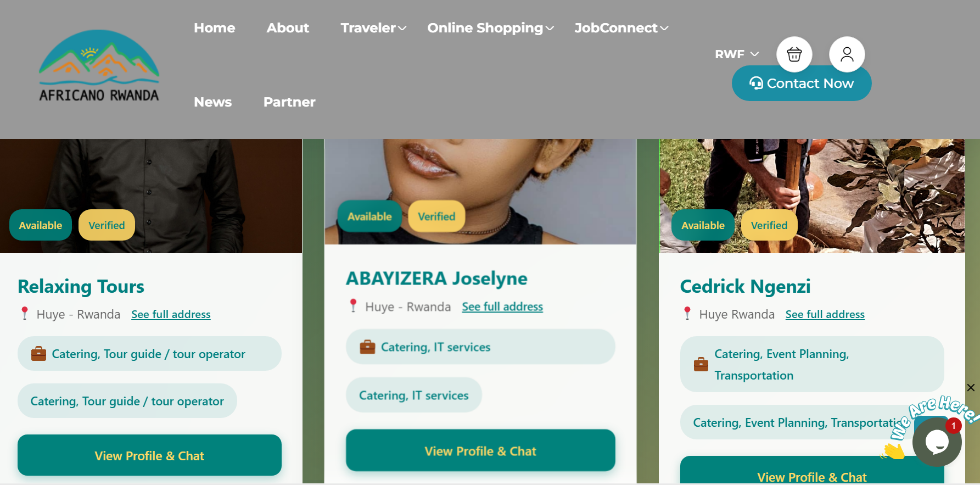
Task: Click briefcase icon on Cedrick Ngenzi card
Action: 701,364
